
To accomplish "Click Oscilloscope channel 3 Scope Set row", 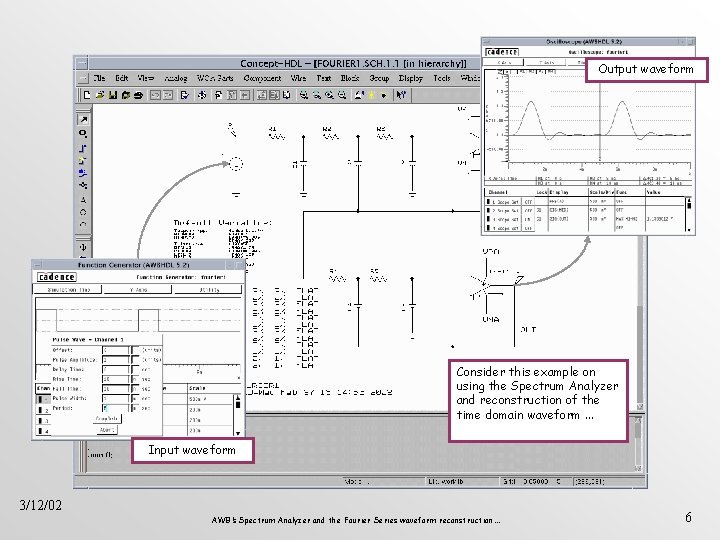I will (505, 219).
